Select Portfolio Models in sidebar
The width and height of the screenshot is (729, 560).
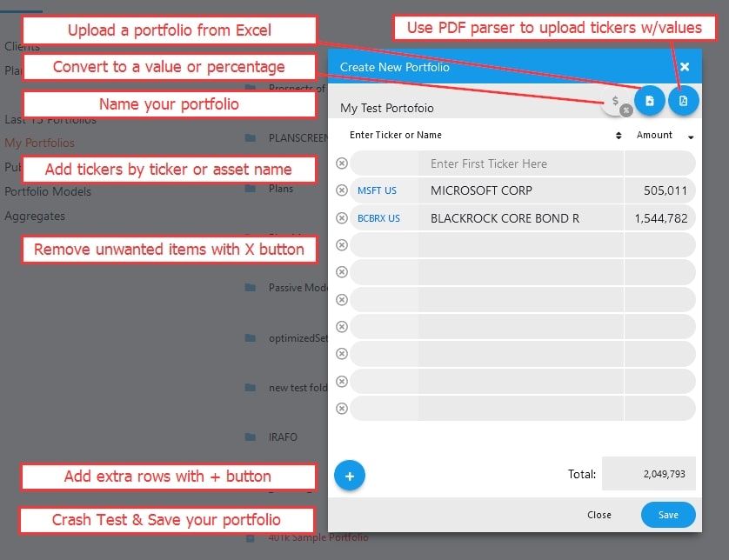pos(47,191)
